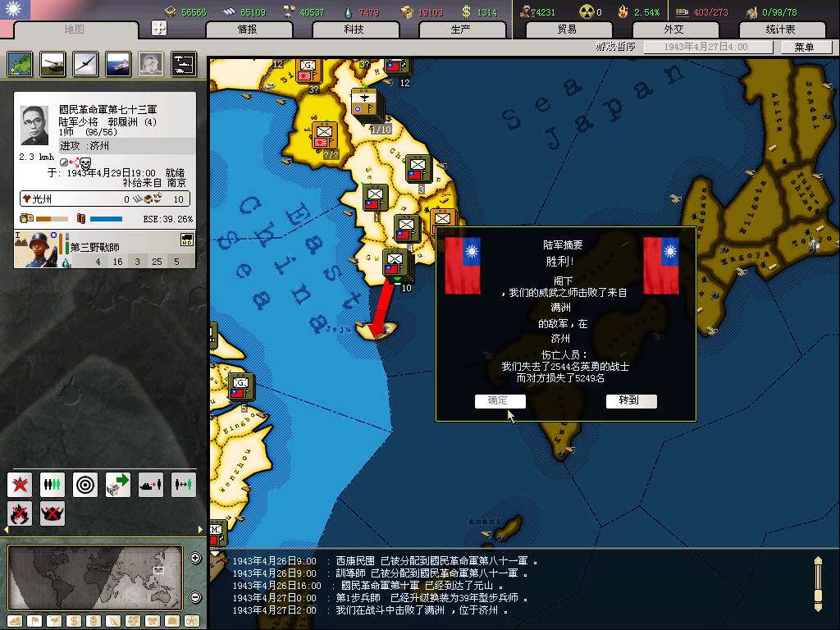Click the general 郭履洲 portrait
The image size is (840, 630).
(34, 126)
